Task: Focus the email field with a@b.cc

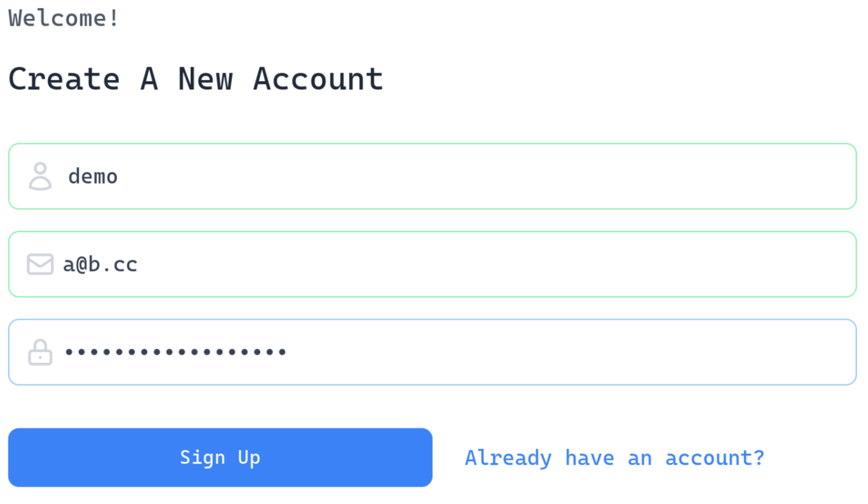Action: coord(432,264)
